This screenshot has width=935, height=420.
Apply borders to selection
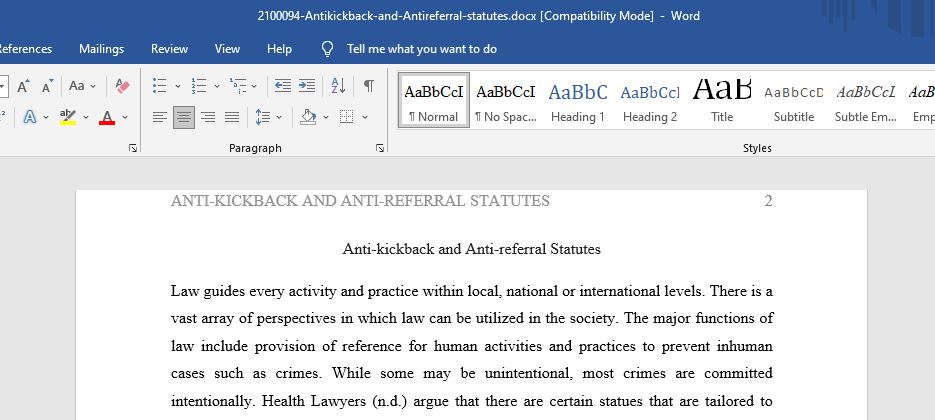(346, 117)
